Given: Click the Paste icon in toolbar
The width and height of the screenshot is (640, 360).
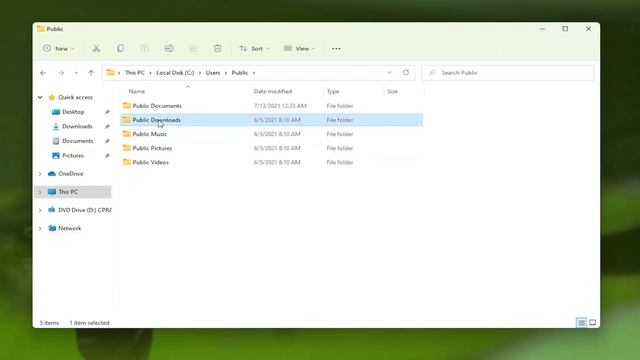Looking at the screenshot, I should coord(144,48).
